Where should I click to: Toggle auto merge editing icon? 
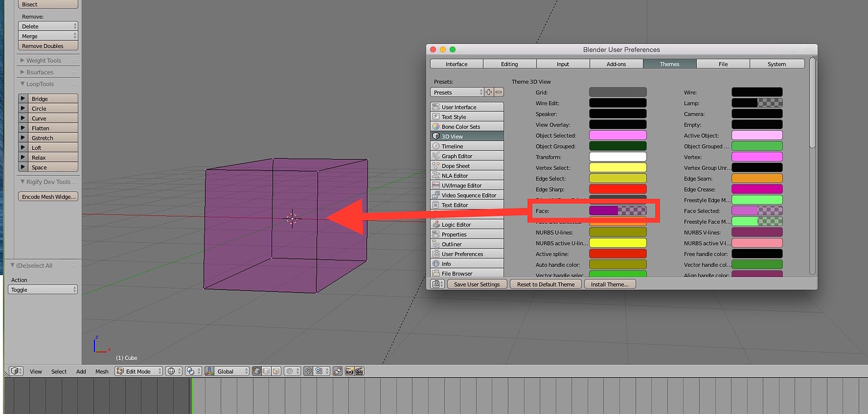(x=337, y=371)
